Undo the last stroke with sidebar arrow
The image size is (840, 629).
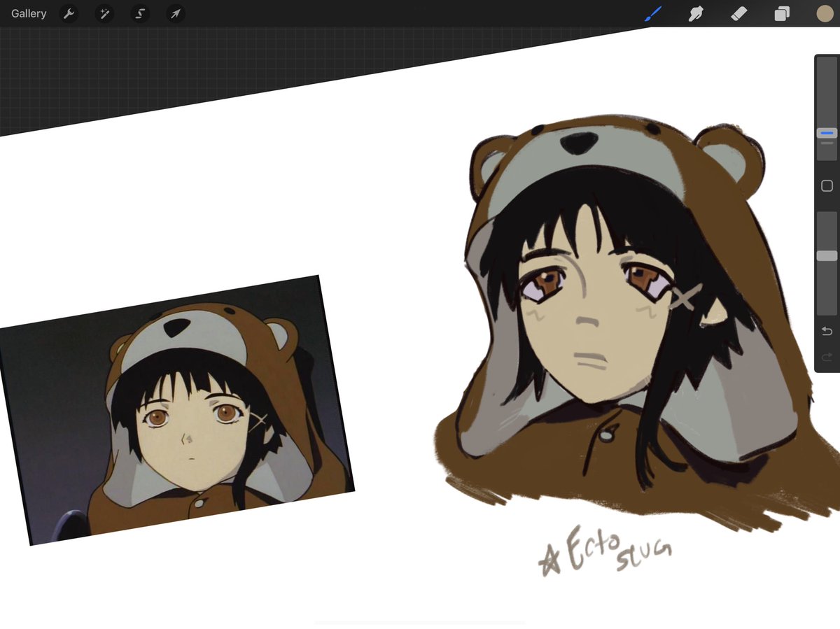[827, 330]
